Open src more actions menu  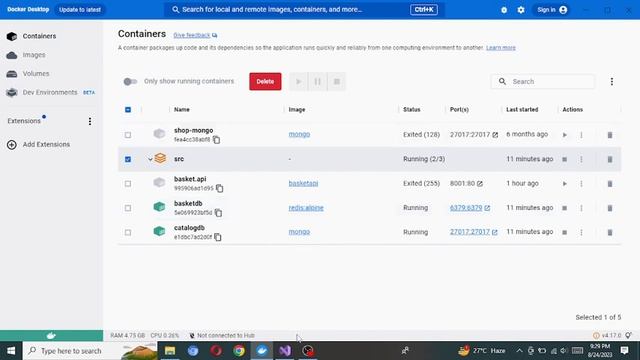[x=581, y=159]
